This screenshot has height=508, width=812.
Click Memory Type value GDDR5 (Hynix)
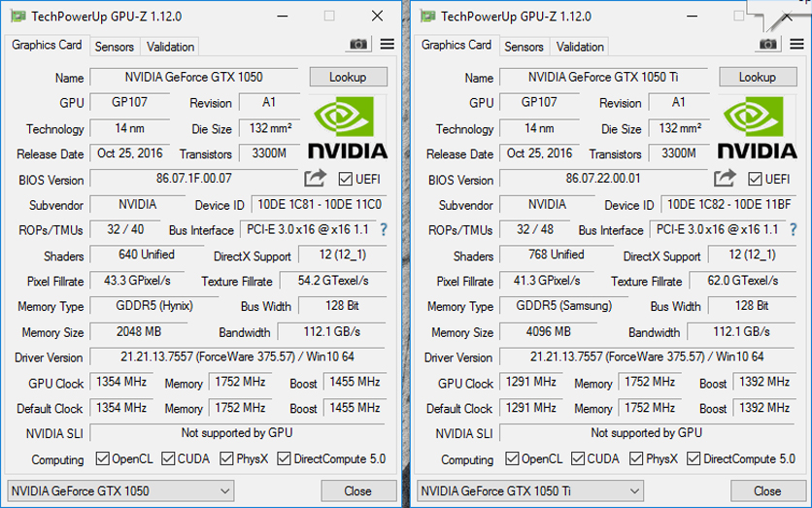(154, 306)
